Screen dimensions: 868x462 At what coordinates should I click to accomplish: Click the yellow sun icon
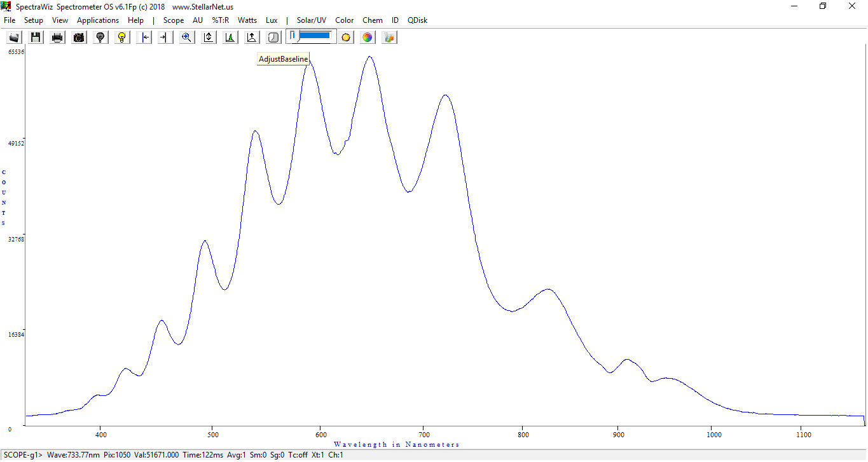click(x=346, y=37)
